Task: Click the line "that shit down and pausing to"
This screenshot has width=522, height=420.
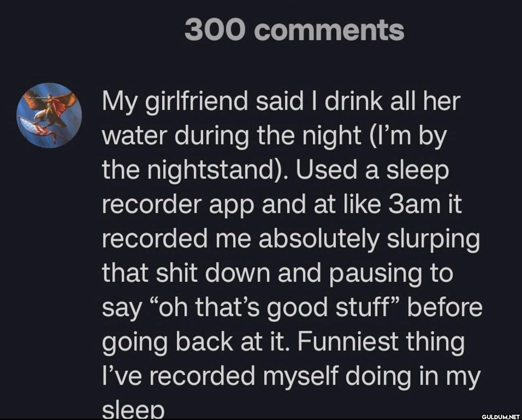Action: click(277, 273)
